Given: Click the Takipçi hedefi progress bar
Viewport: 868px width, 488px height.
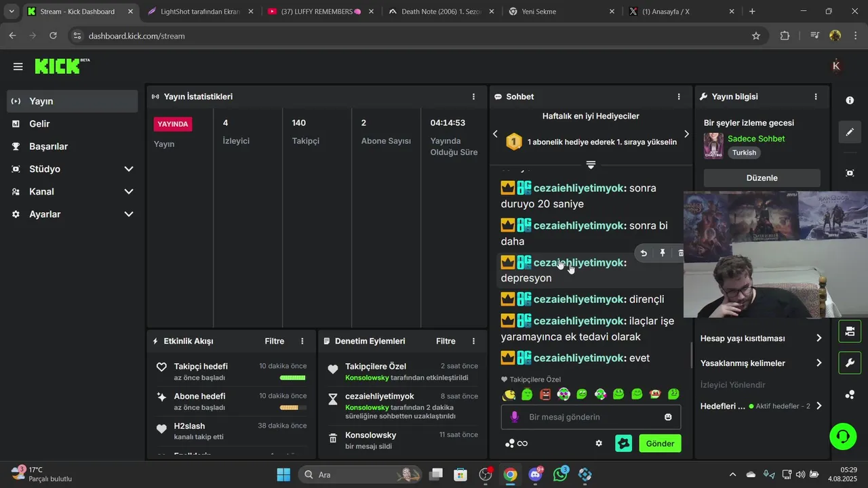Looking at the screenshot, I should coord(293,378).
